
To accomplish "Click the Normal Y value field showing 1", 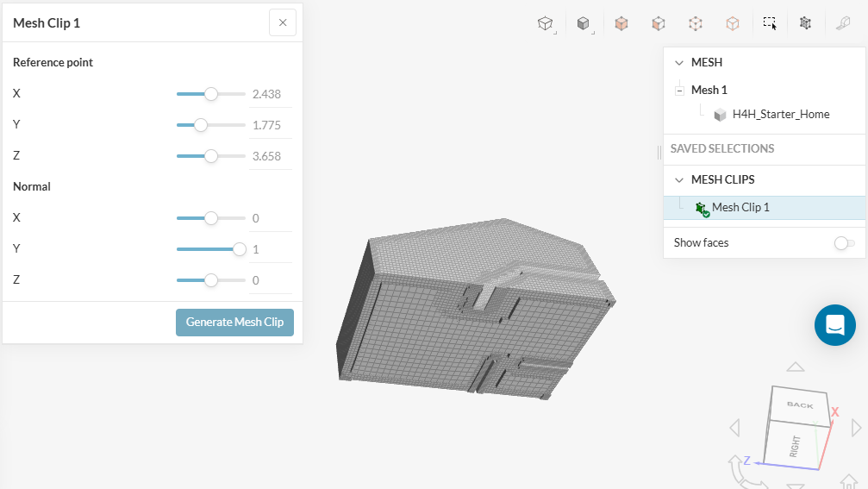I will coord(271,249).
